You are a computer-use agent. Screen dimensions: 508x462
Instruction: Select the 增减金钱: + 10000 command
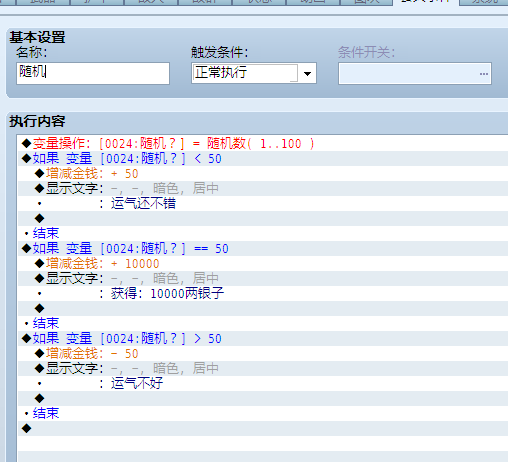coord(263,264)
